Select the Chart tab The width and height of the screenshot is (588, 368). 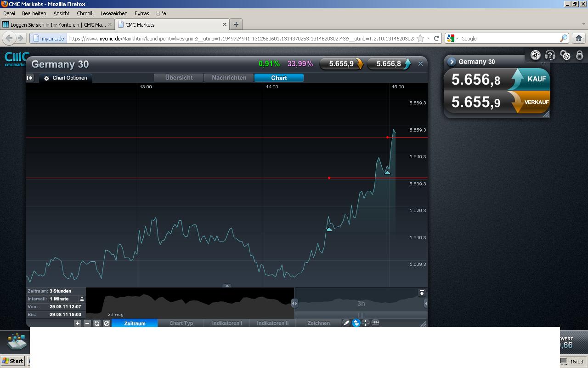tap(279, 78)
